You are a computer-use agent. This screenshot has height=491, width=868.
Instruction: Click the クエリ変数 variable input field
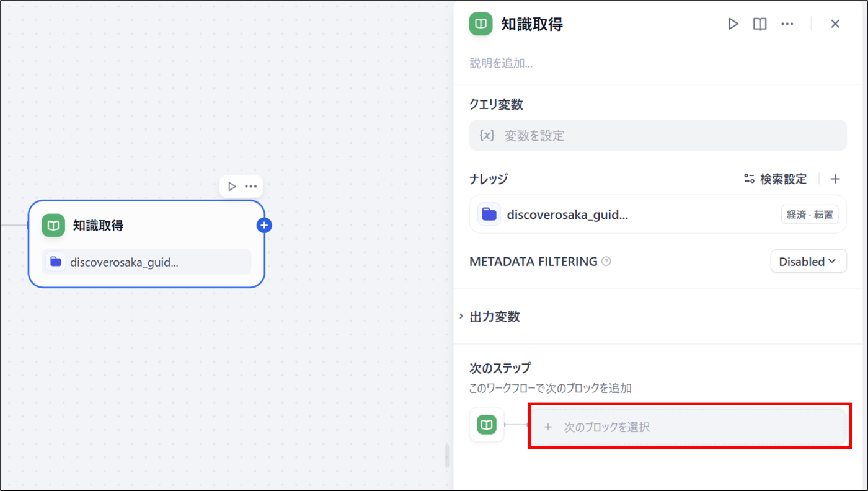point(657,136)
